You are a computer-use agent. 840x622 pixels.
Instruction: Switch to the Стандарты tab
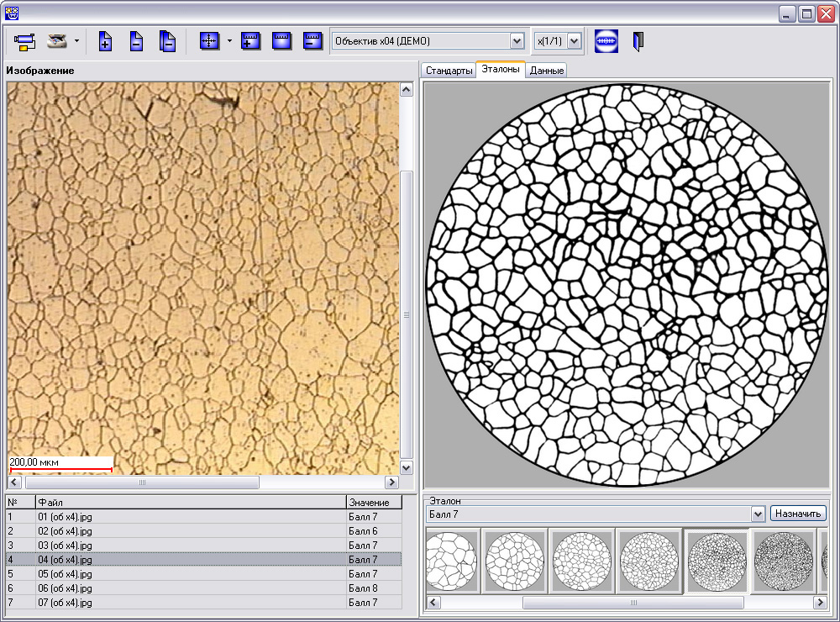point(449,71)
